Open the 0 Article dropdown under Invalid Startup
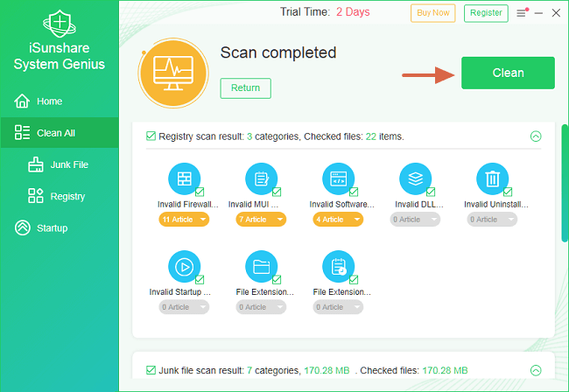569x392 pixels. click(184, 307)
